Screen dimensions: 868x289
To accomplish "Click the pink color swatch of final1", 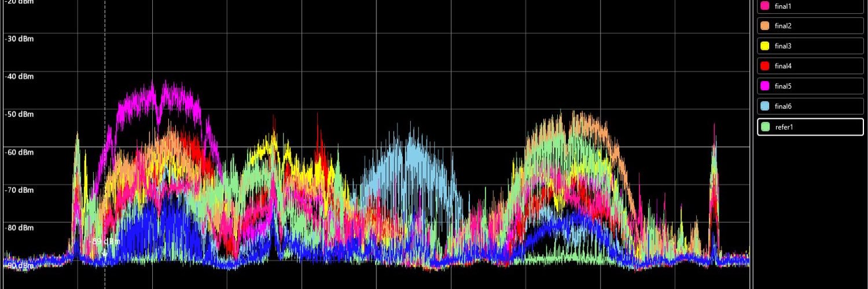I will [x=764, y=6].
